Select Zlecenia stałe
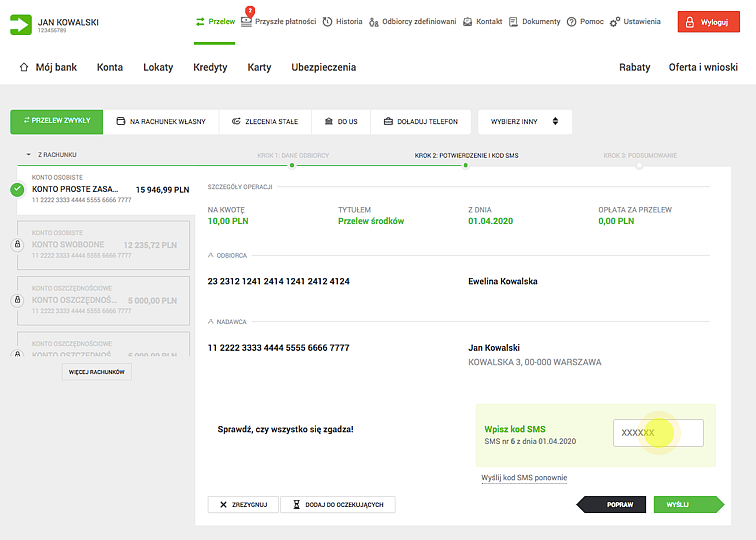The width and height of the screenshot is (756, 540). (x=265, y=122)
